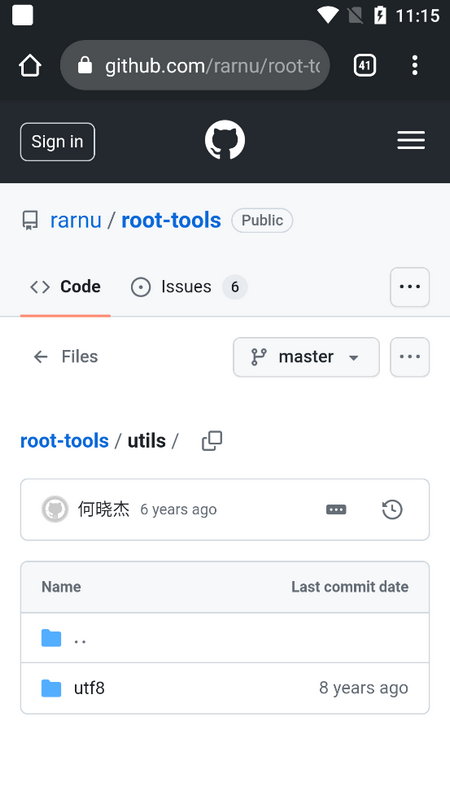Open Chrome's three-dot overflow menu
Image resolution: width=450 pixels, height=800 pixels.
click(415, 65)
